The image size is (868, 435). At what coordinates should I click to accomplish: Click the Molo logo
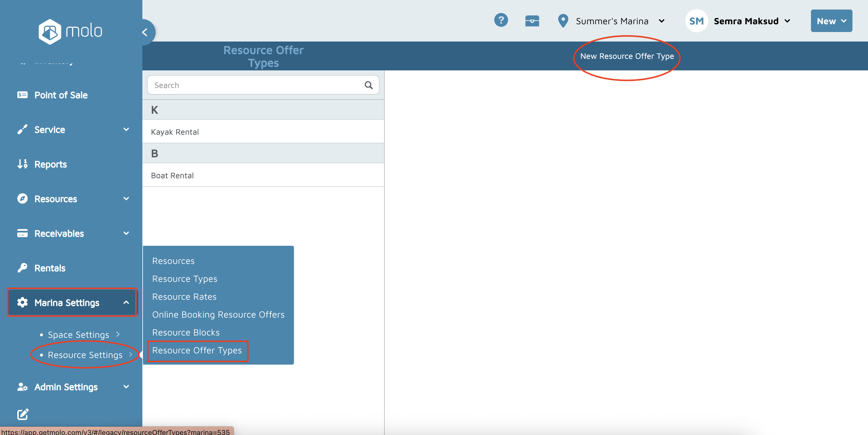point(70,31)
